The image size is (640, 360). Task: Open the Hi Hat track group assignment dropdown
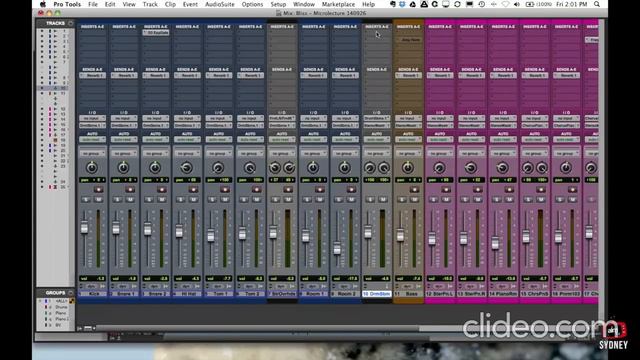click(187, 153)
